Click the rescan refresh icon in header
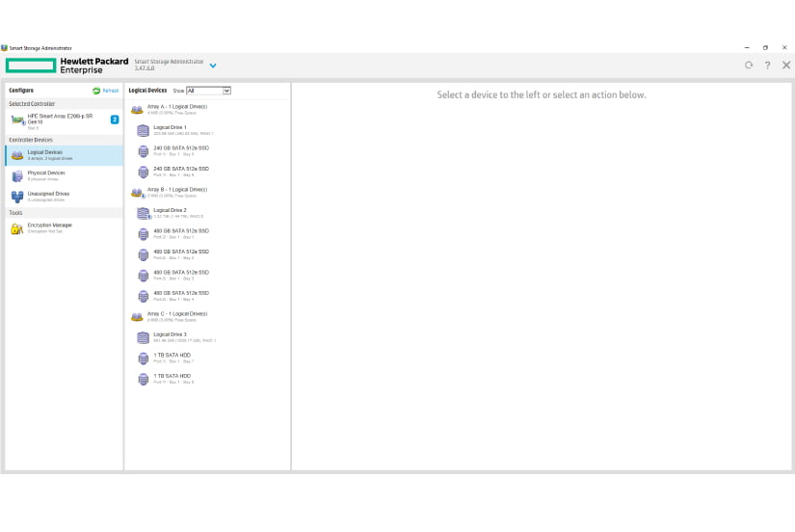The image size is (795, 532). tap(749, 65)
